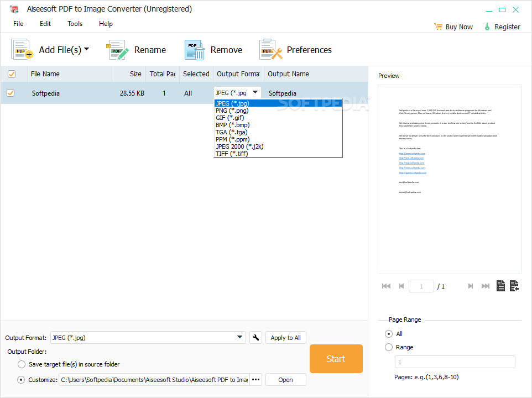Click the Register key icon

[x=487, y=27]
